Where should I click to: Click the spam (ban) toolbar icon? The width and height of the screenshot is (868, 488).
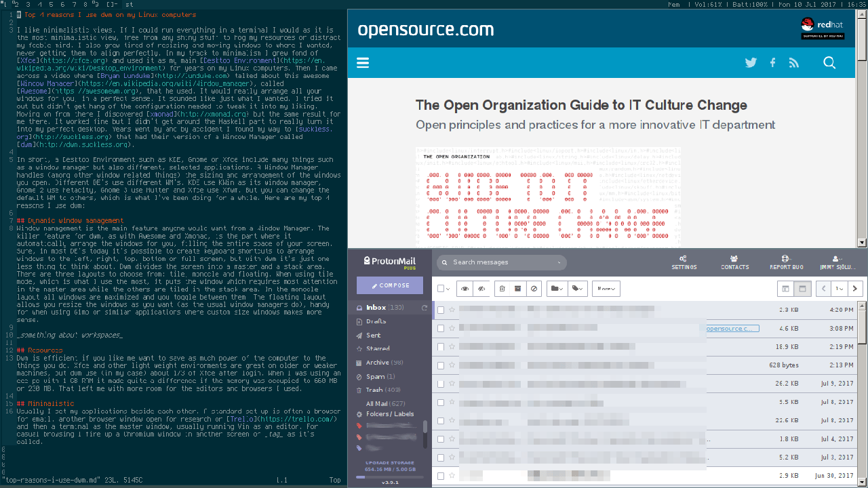point(534,289)
